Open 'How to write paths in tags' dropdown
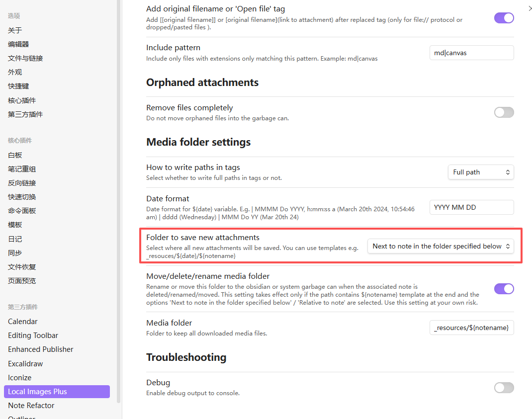This screenshot has height=419, width=532. coord(481,172)
